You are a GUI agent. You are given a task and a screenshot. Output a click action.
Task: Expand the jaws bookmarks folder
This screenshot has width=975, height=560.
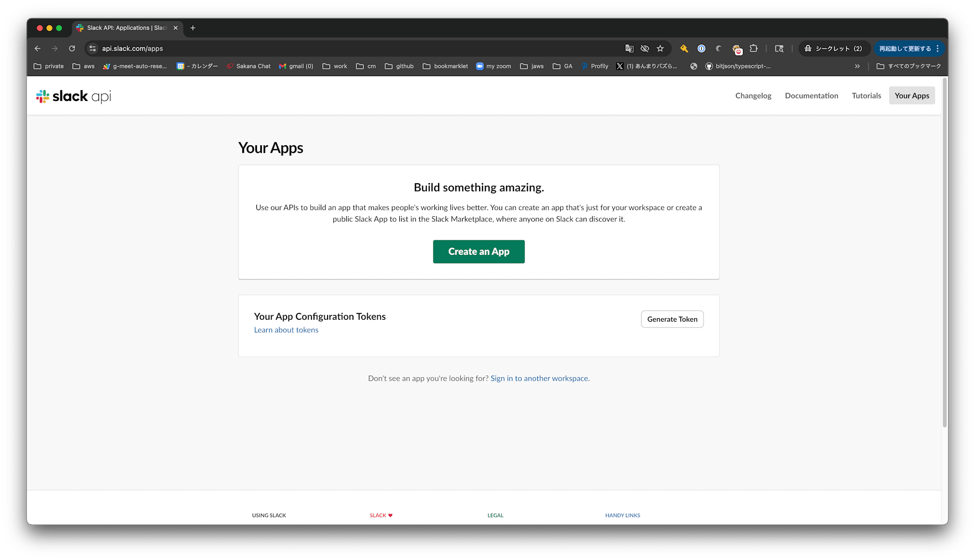point(532,66)
